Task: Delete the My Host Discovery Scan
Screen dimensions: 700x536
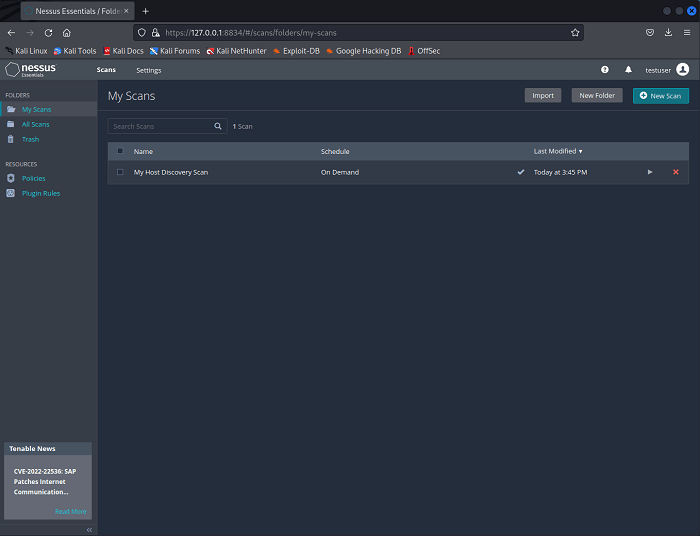Action: 675,172
